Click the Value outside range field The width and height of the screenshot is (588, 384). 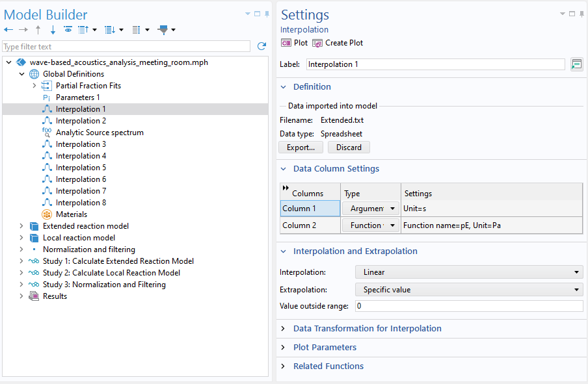(x=469, y=306)
